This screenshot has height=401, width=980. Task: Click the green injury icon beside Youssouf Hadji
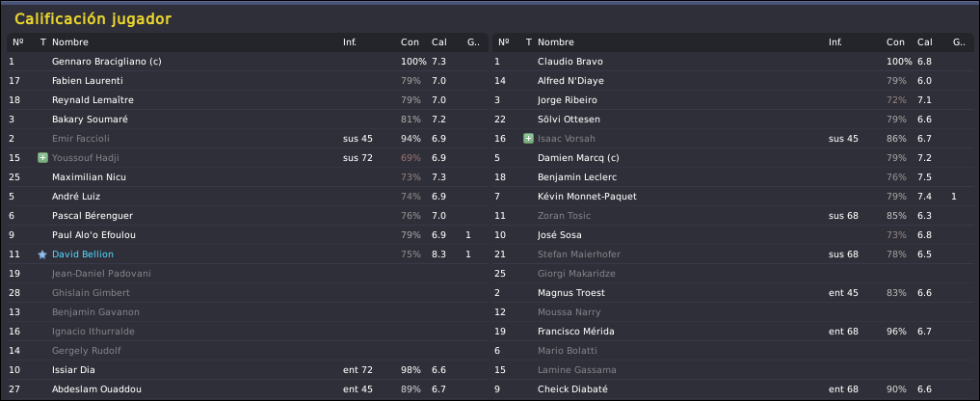click(x=42, y=158)
